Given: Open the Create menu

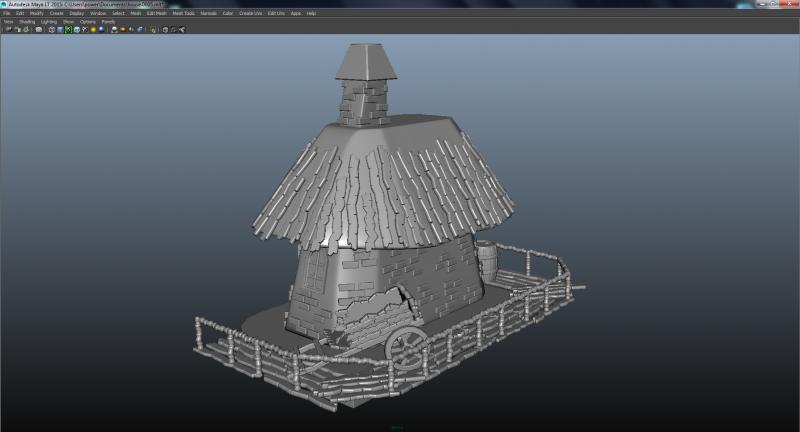Looking at the screenshot, I should [x=56, y=13].
